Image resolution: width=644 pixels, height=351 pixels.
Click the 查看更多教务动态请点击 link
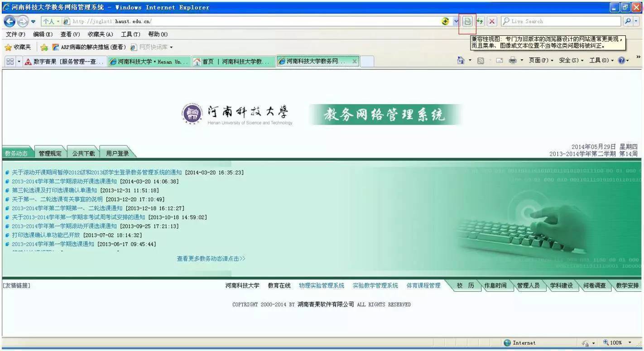[x=211, y=258]
